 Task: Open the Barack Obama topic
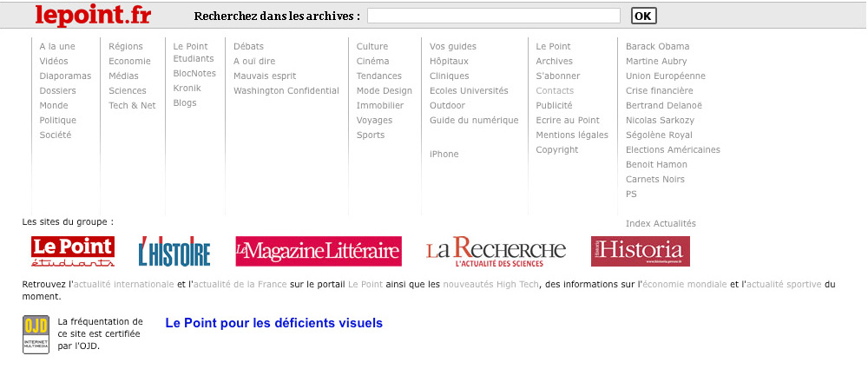coord(658,47)
